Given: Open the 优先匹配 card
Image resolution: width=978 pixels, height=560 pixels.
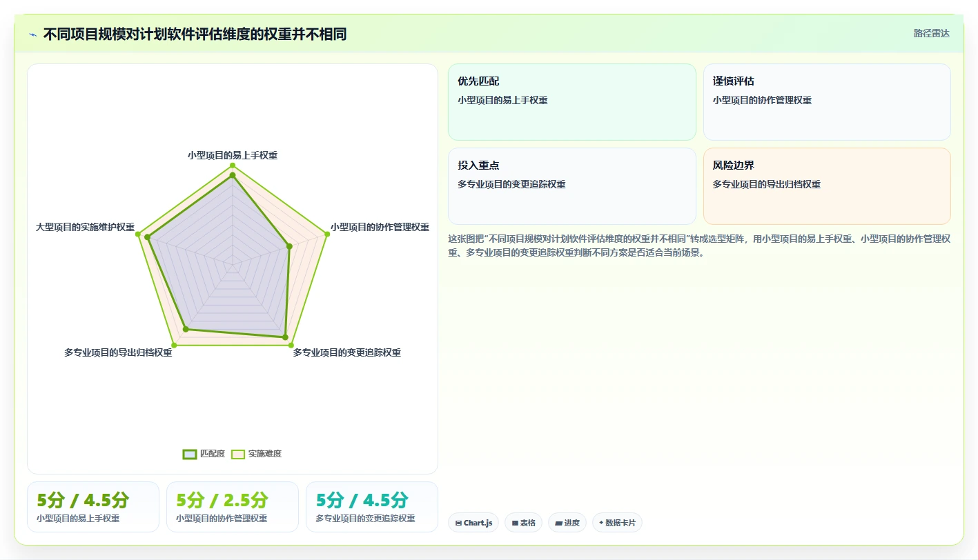Looking at the screenshot, I should (x=572, y=102).
